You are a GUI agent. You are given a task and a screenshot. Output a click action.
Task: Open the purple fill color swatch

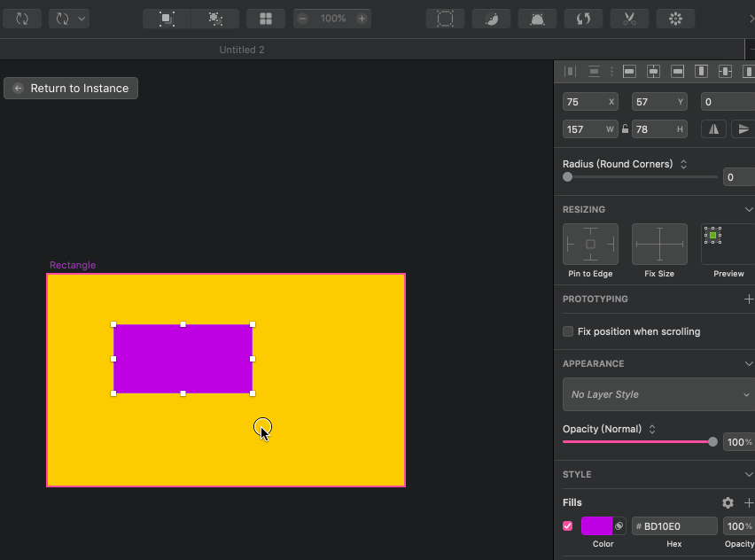[596, 526]
